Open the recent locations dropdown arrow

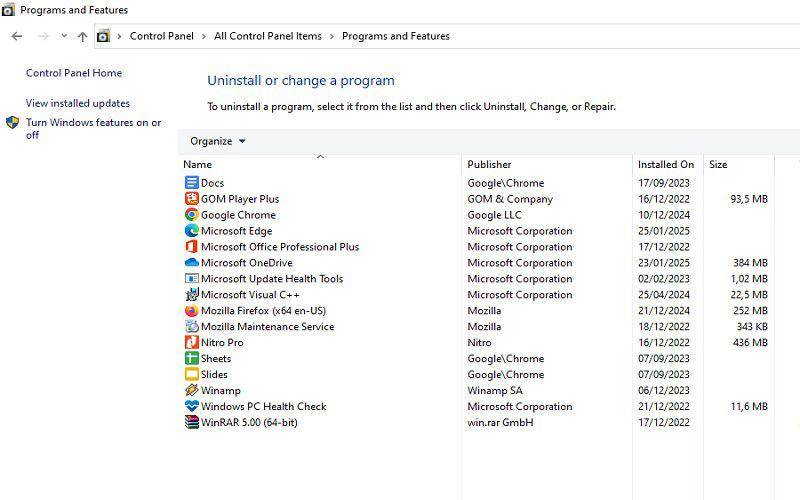click(x=64, y=36)
